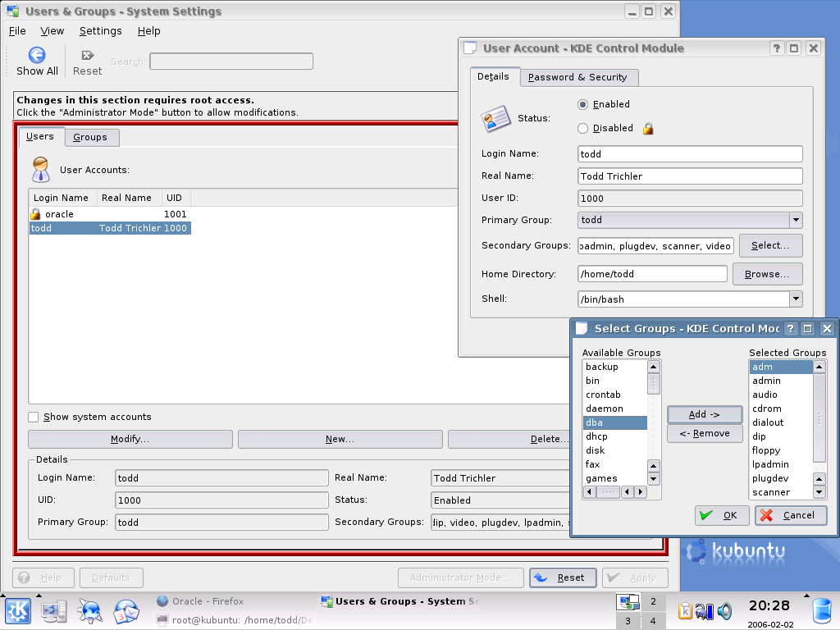Click the Add -> button
The image size is (840, 630).
(705, 414)
